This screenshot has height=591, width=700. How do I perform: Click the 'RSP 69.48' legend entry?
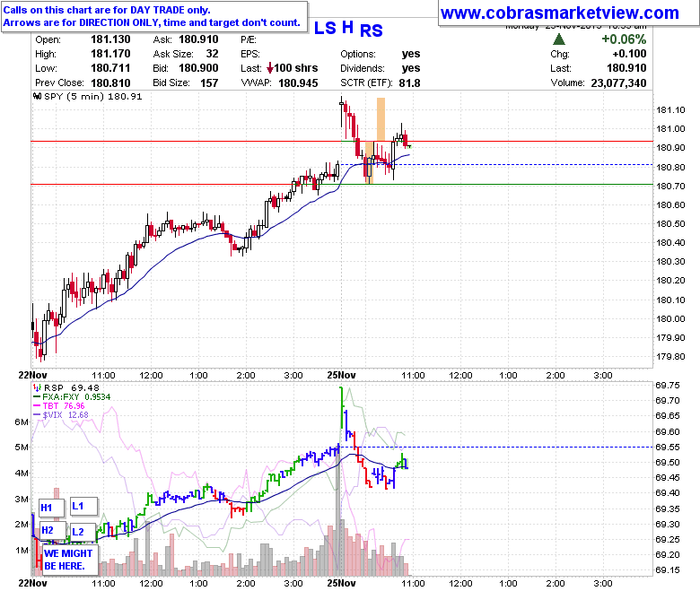point(72,388)
